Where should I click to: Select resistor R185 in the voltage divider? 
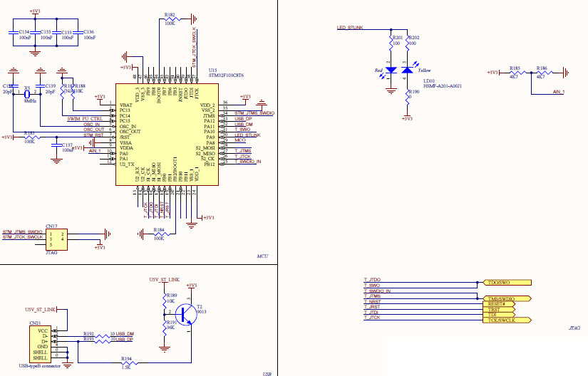[515, 73]
